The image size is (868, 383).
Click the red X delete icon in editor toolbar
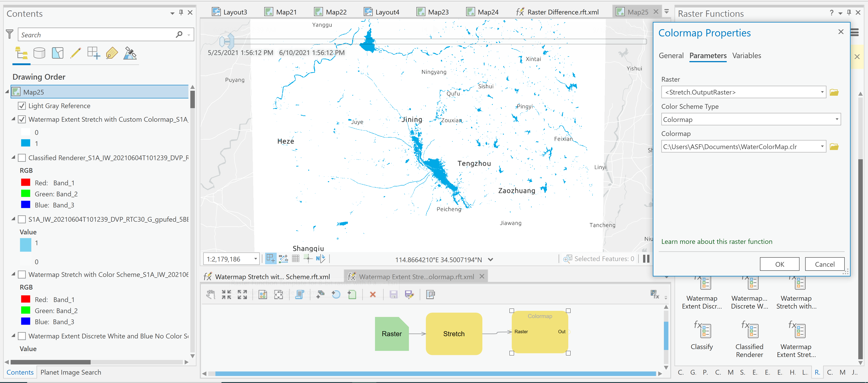tap(372, 294)
